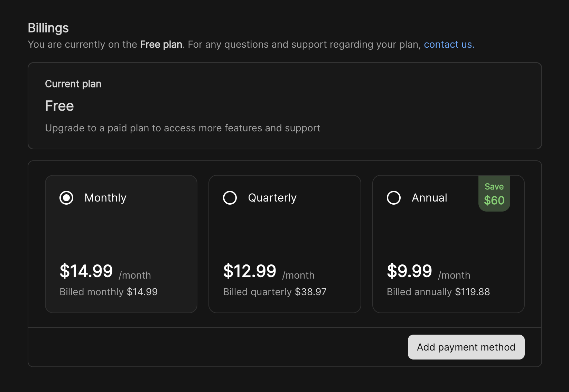Click the Annual plan label
Viewport: 569px width, 392px height.
(429, 198)
